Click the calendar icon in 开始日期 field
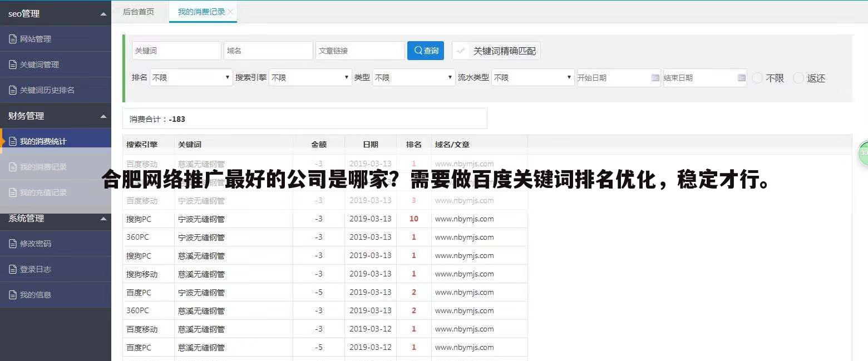The width and height of the screenshot is (868, 361). (655, 78)
